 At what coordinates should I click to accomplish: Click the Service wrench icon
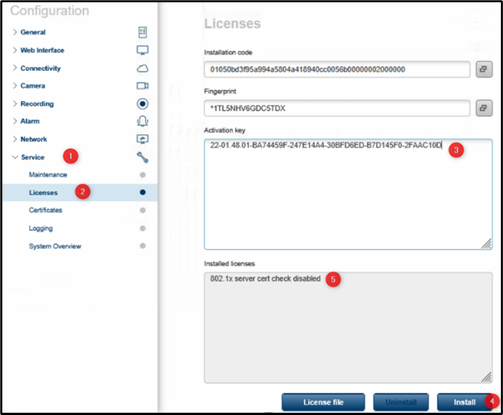(x=142, y=157)
